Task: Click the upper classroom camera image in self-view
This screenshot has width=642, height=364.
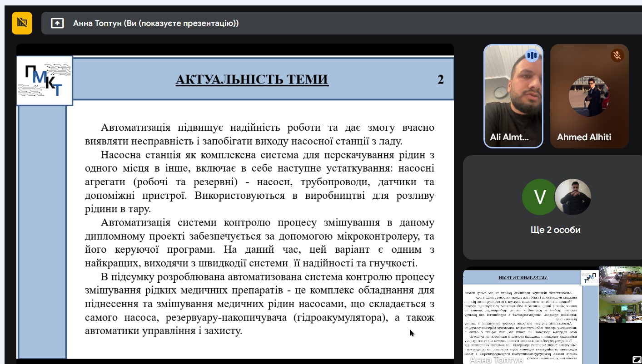Action: (x=620, y=280)
